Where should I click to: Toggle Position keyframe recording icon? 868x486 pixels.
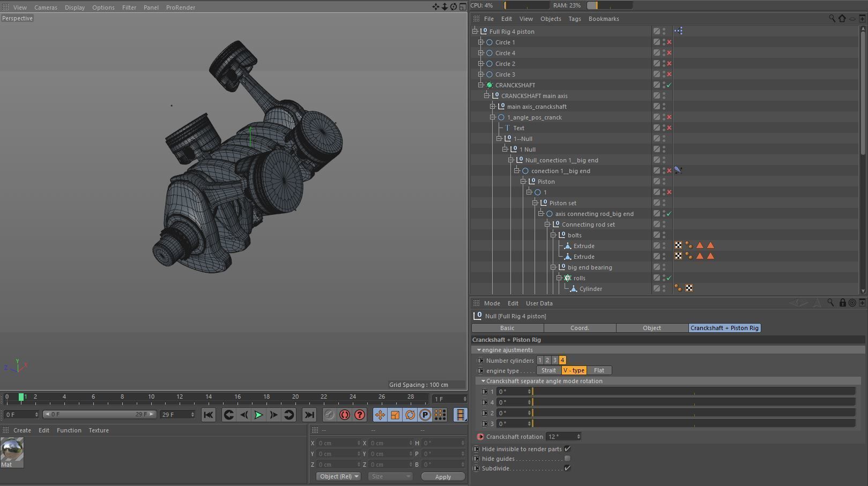[380, 415]
